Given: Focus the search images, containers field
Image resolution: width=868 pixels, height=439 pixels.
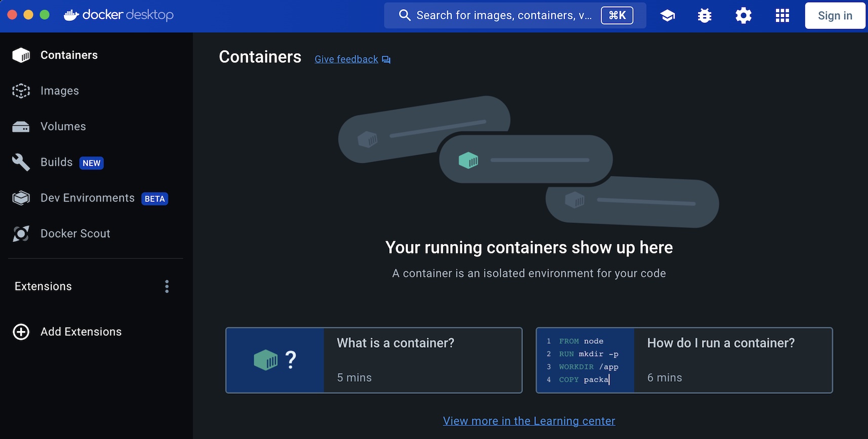Looking at the screenshot, I should pyautogui.click(x=515, y=15).
